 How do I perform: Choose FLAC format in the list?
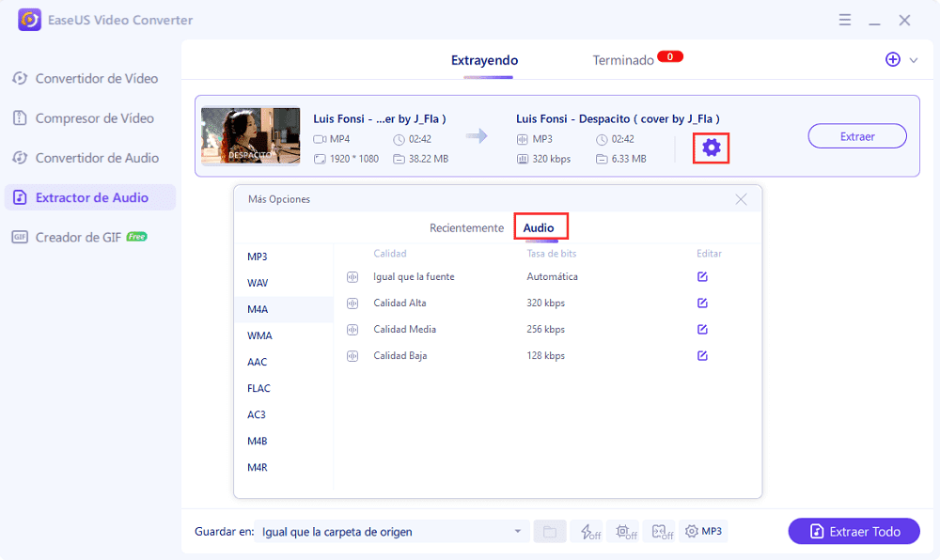[284, 388]
